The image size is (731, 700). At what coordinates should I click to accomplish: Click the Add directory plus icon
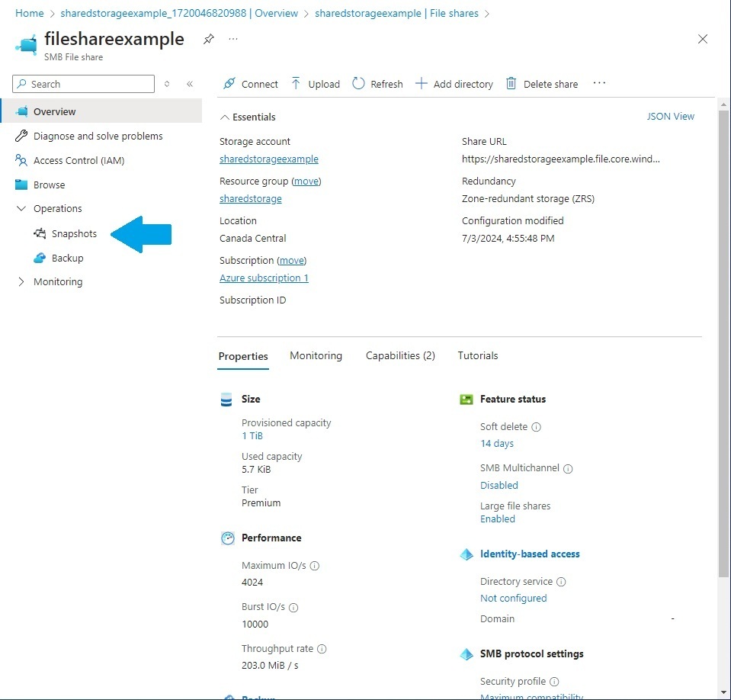pos(421,83)
